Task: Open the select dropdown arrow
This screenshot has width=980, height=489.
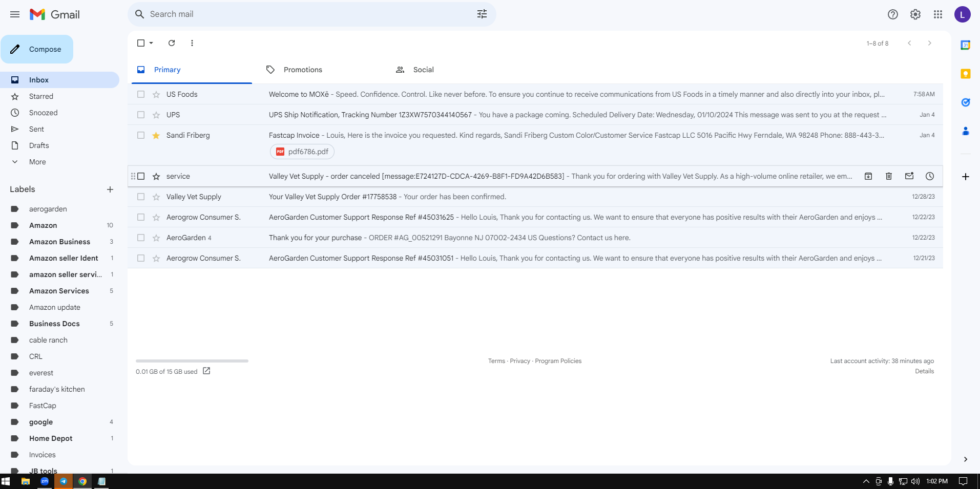Action: tap(151, 43)
